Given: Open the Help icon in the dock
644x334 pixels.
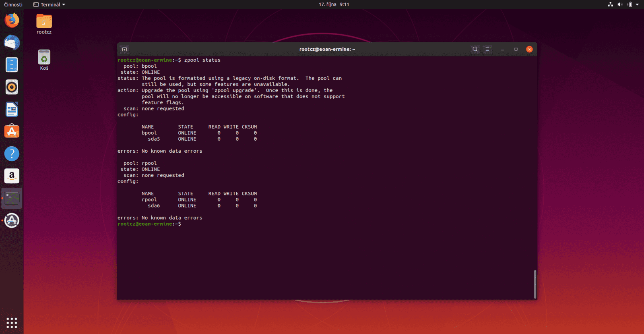Looking at the screenshot, I should pos(12,154).
